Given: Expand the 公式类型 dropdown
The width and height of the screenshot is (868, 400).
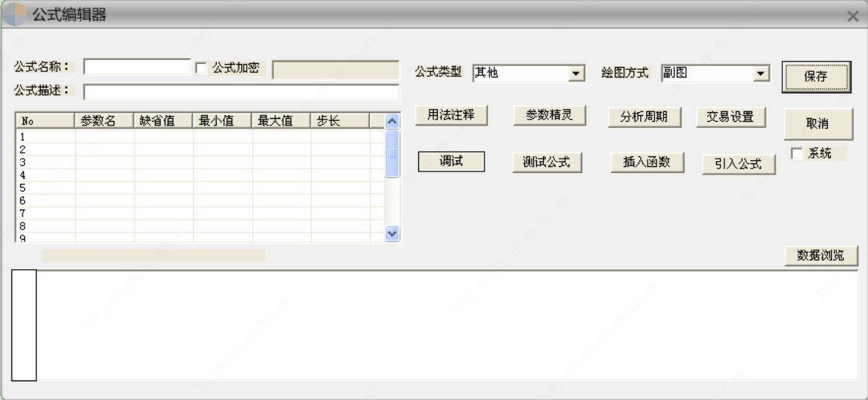Looking at the screenshot, I should coord(576,73).
